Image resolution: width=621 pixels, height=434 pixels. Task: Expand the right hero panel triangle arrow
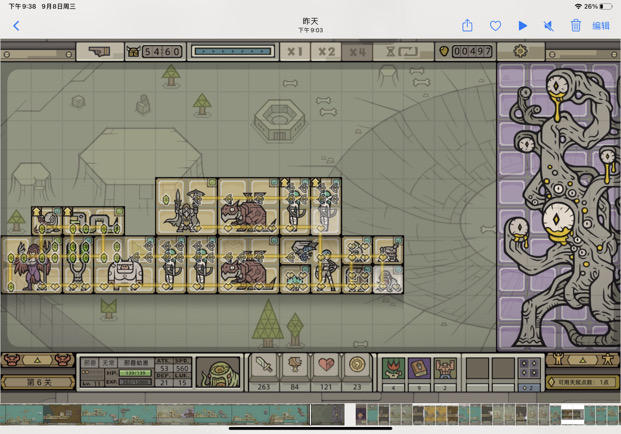(x=583, y=360)
